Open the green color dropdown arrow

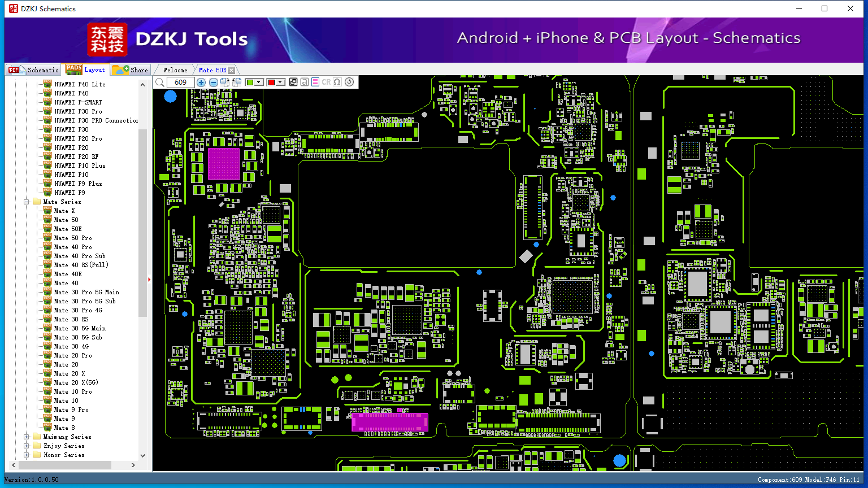point(259,82)
